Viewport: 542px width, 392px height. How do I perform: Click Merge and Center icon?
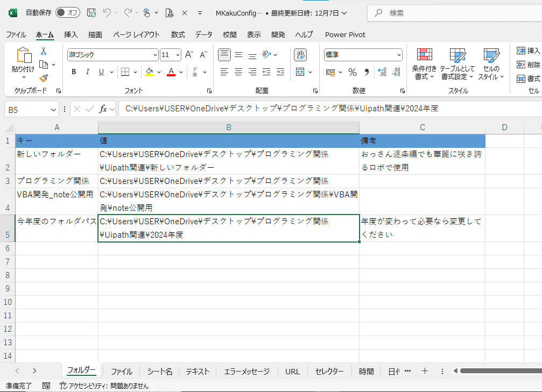coord(300,72)
